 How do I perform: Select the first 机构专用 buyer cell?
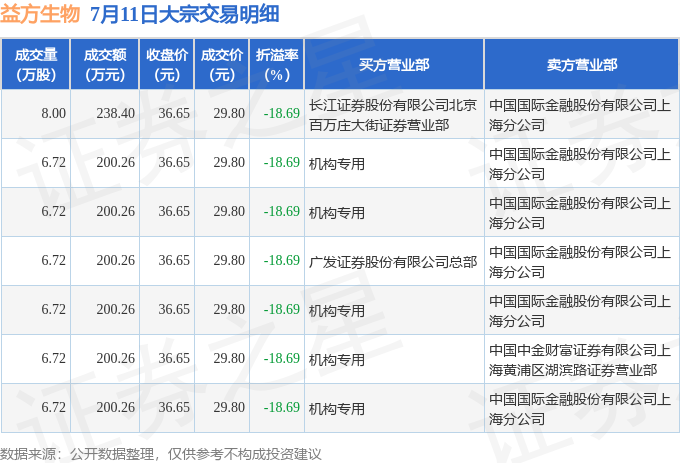pyautogui.click(x=337, y=164)
